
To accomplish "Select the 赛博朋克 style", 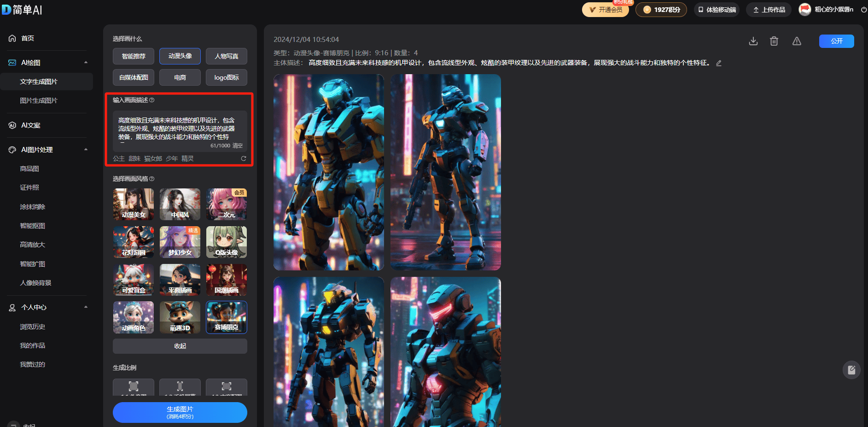I will click(227, 317).
